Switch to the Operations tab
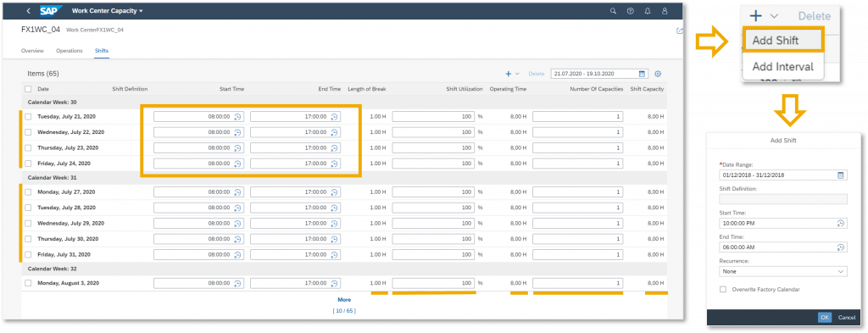 coord(70,51)
